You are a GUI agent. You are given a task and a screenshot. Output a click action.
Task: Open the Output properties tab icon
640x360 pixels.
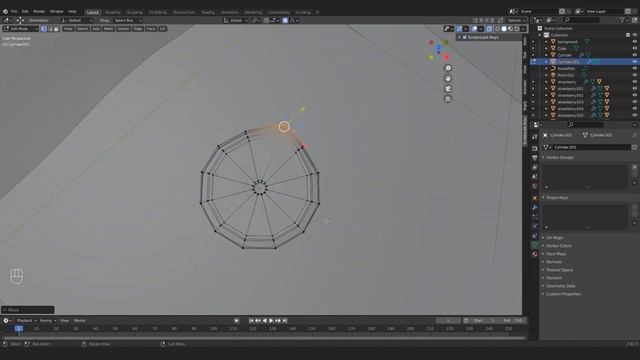[x=535, y=158]
